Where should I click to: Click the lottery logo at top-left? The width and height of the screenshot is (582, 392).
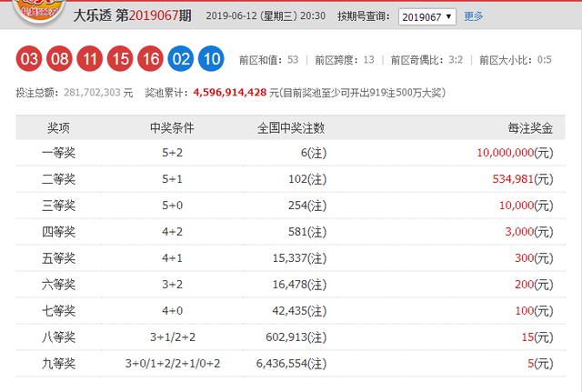point(38,11)
